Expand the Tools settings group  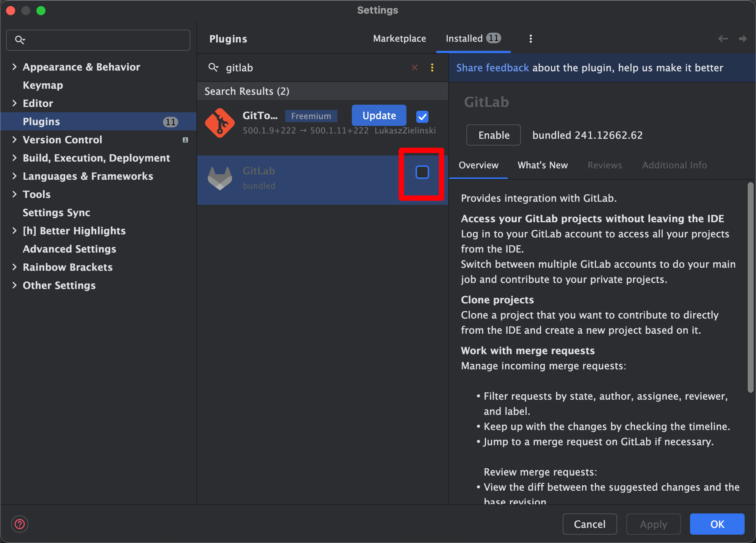14,195
